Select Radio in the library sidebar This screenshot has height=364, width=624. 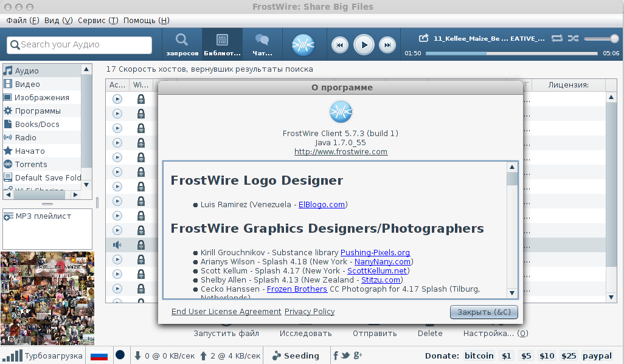(42, 138)
